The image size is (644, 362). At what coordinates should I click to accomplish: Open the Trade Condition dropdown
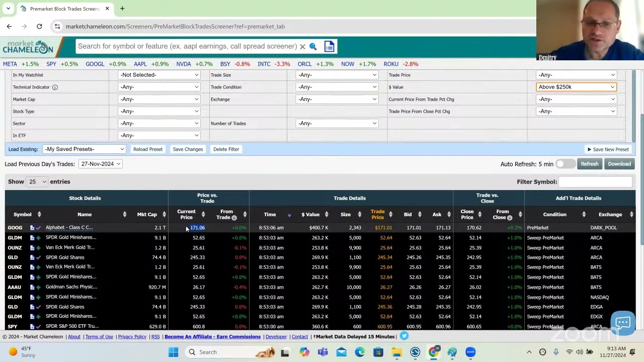pos(337,87)
